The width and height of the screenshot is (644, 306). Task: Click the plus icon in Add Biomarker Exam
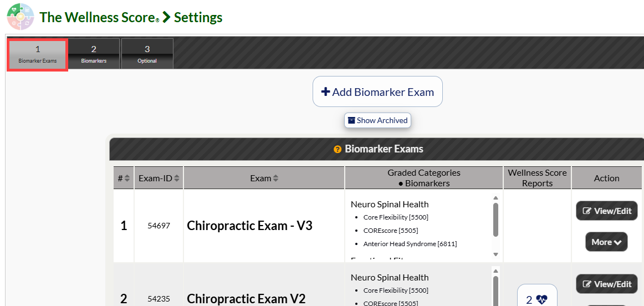tap(325, 91)
